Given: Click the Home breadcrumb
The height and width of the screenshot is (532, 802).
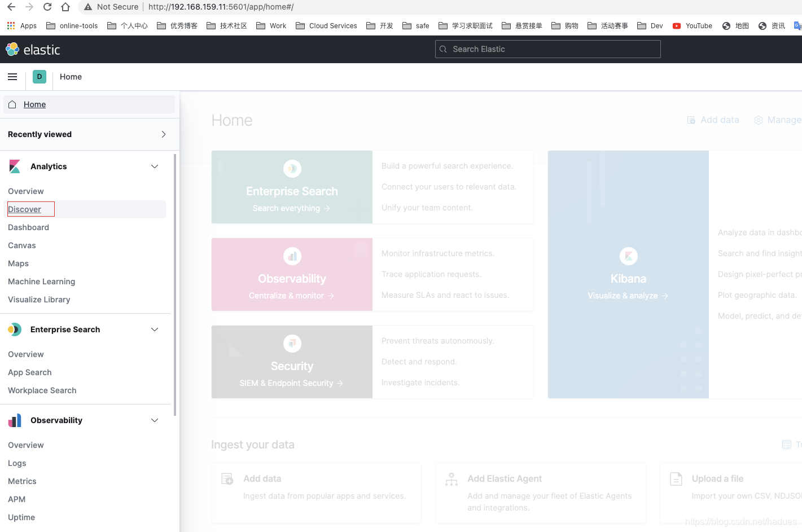Looking at the screenshot, I should 71,77.
